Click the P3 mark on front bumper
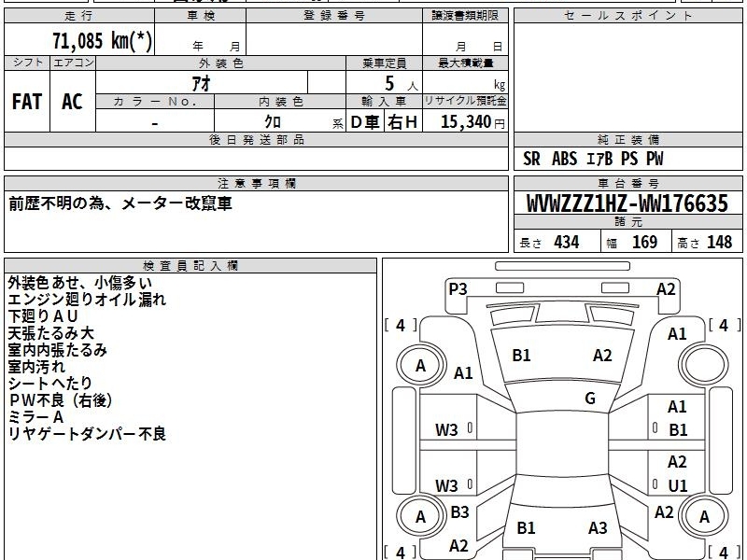Screen dimensions: 747x560 coord(458,289)
